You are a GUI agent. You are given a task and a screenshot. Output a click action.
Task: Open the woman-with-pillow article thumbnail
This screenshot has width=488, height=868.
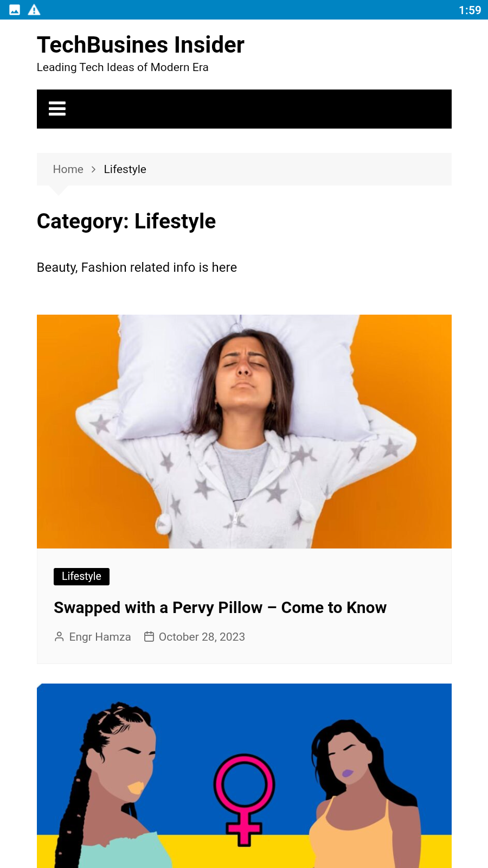click(244, 431)
